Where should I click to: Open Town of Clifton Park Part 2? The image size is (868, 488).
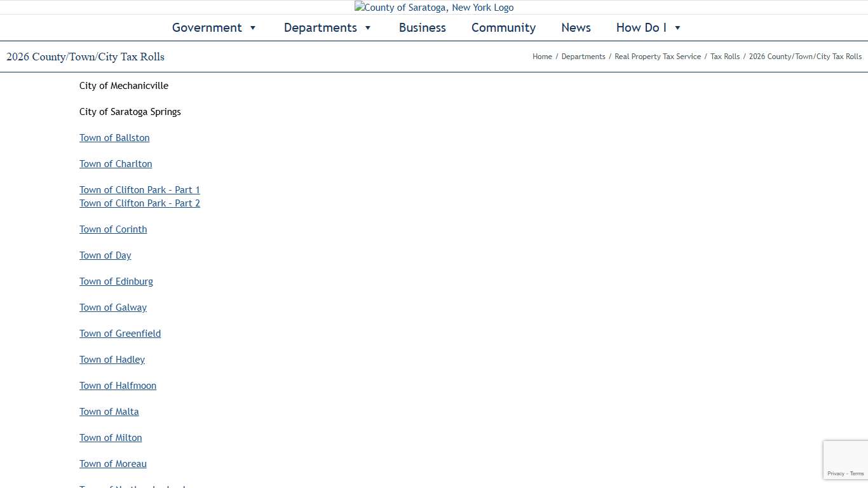pos(140,203)
